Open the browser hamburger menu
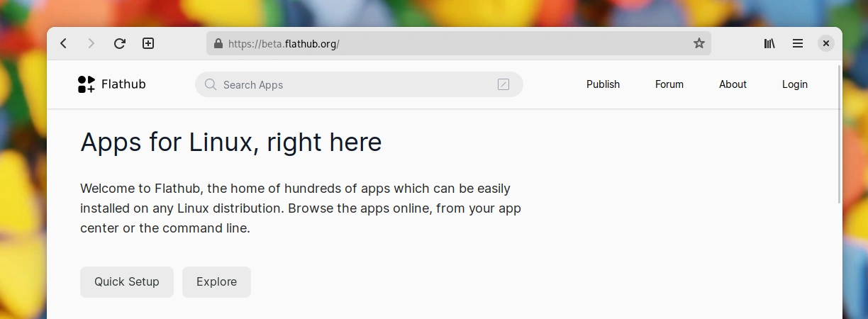 click(798, 43)
